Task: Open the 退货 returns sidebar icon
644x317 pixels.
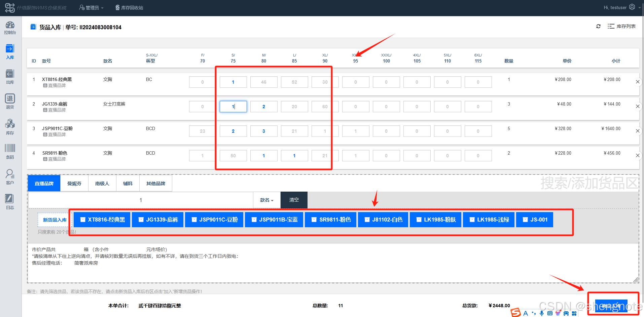Action: coord(10,101)
